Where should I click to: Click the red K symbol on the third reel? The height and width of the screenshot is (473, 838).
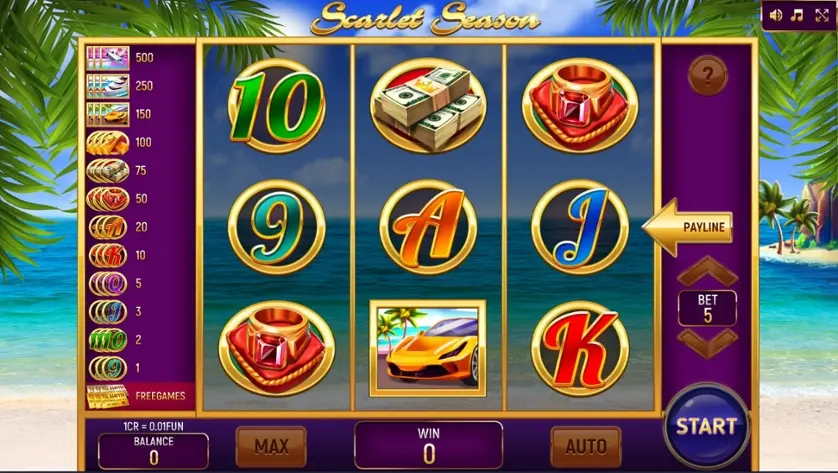click(x=580, y=348)
